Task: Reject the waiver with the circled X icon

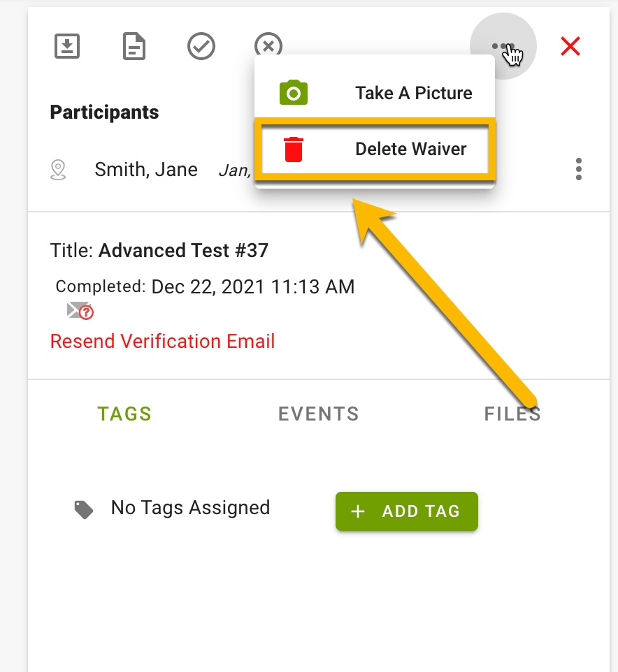Action: point(268,44)
